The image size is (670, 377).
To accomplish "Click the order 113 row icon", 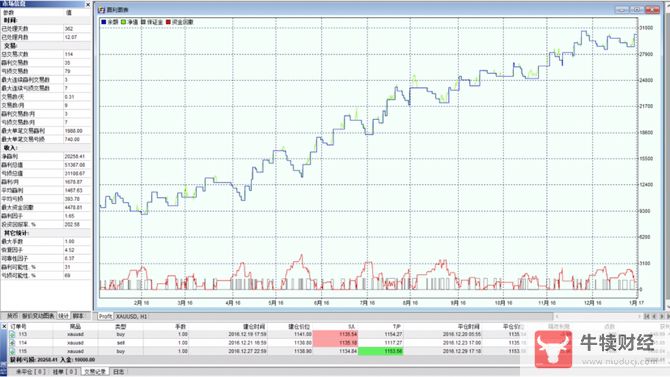I will click(x=12, y=335).
